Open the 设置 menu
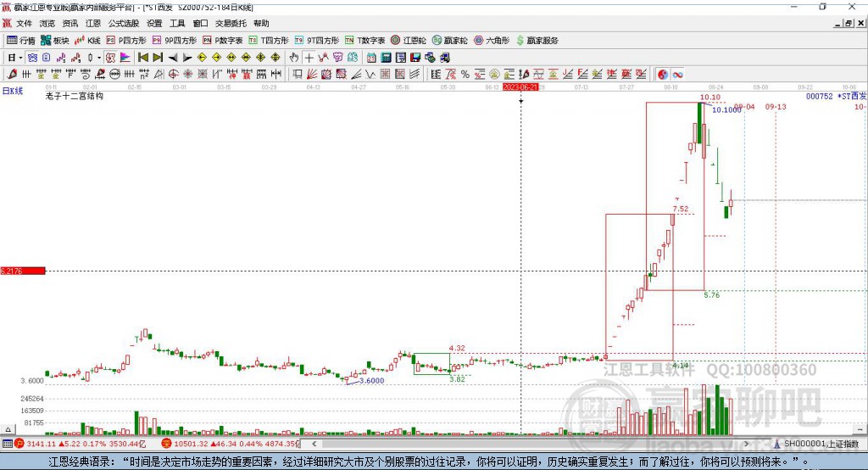The width and height of the screenshot is (868, 470). click(x=154, y=23)
